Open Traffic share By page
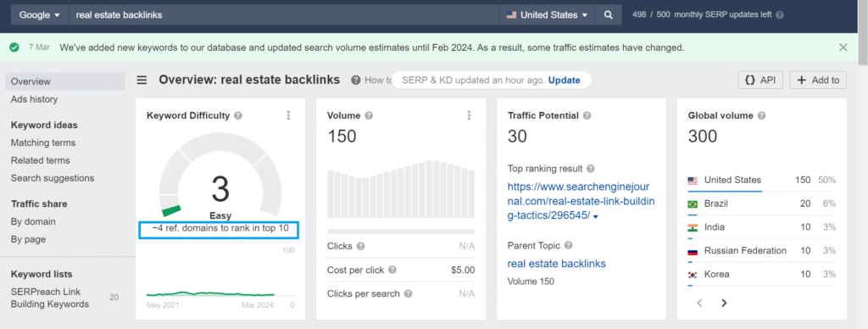Image resolution: width=868 pixels, height=329 pixels. 28,239
